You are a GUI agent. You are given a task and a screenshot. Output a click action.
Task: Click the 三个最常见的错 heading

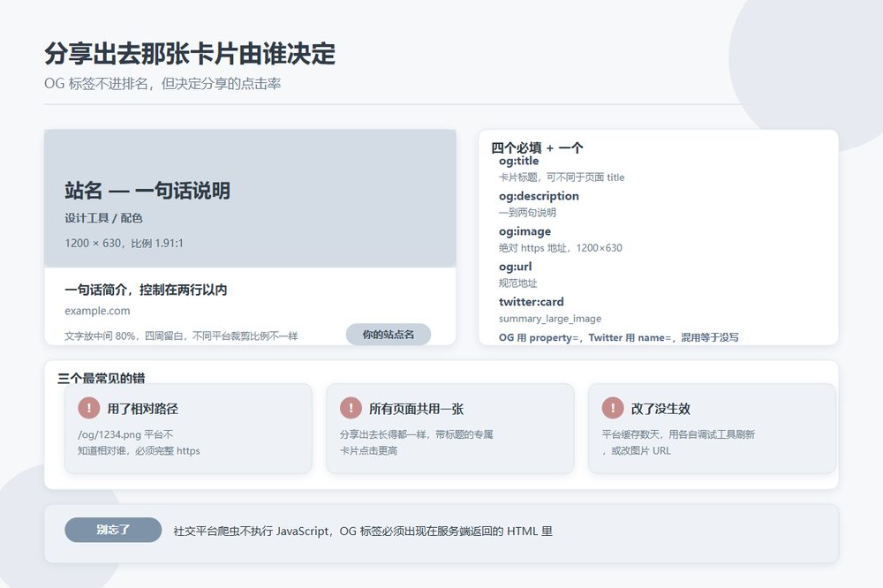pyautogui.click(x=102, y=378)
